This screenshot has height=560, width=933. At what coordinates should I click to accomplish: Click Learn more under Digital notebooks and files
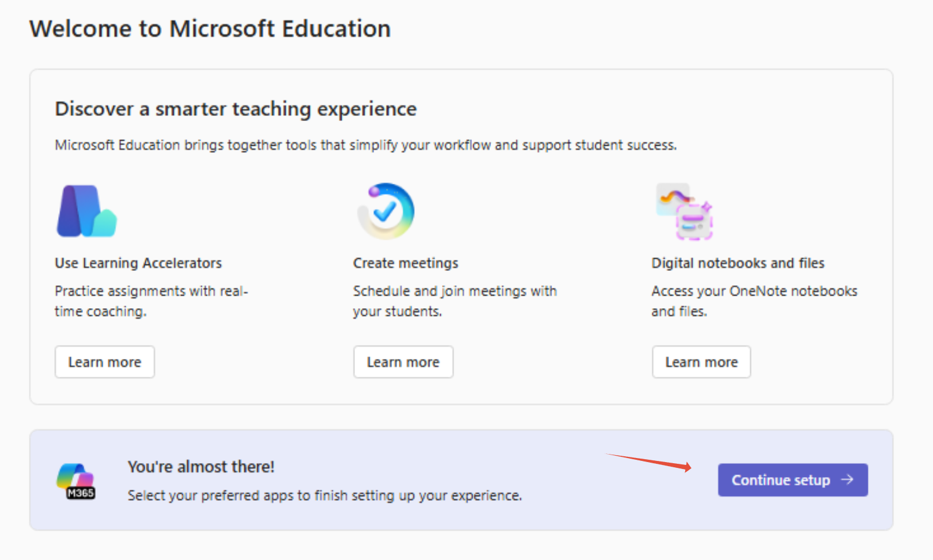point(701,362)
